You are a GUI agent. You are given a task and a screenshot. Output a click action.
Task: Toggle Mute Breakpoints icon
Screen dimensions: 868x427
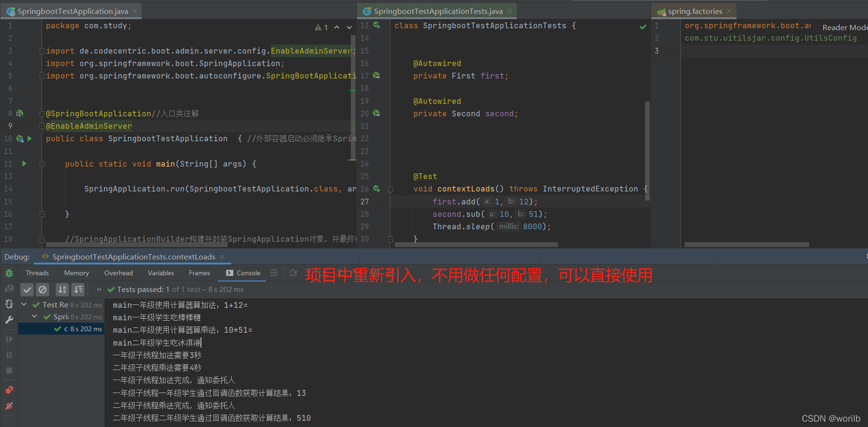point(9,406)
